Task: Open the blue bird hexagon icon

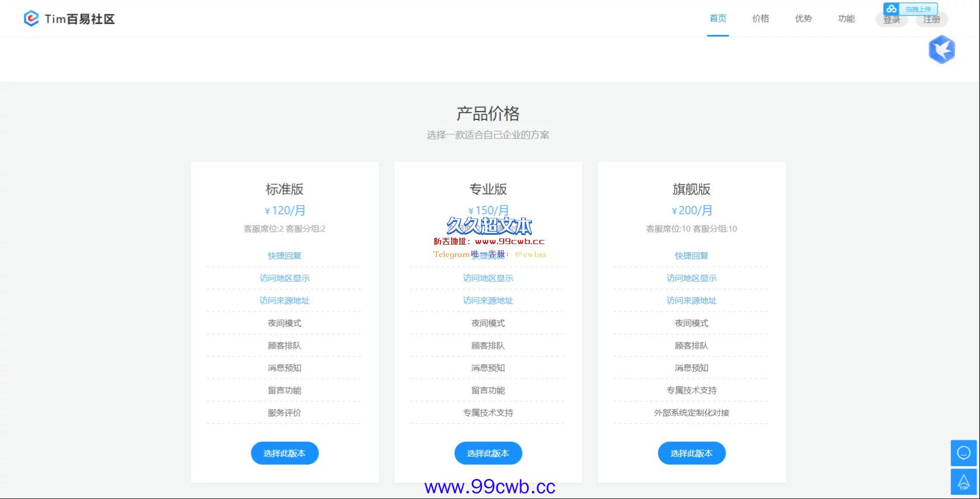Action: tap(942, 49)
